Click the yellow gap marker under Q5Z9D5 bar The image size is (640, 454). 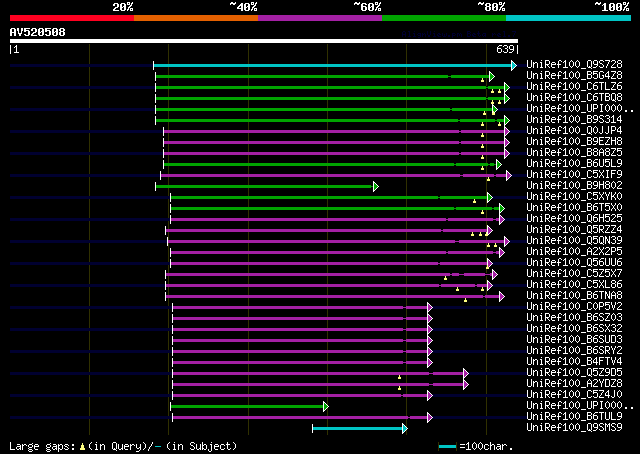pos(400,377)
